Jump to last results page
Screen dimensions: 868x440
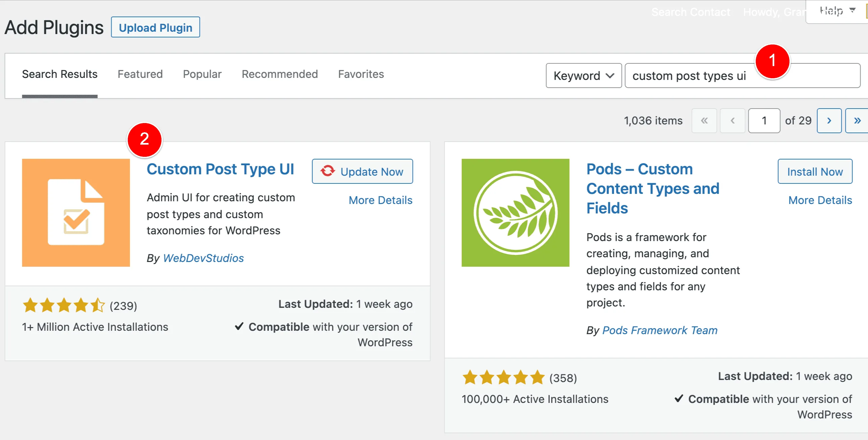[x=857, y=121]
